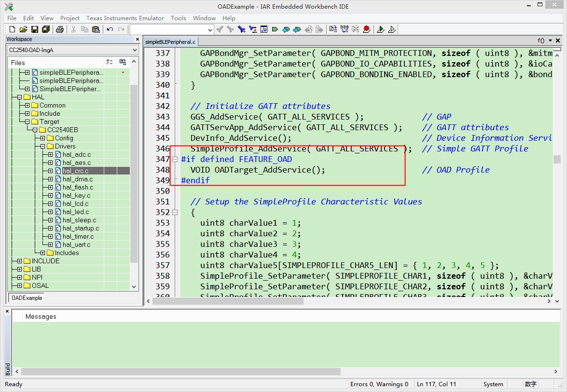Viewport: 567px width, 392px height.
Task: Save the current file with the floppy icon
Action: pos(34,29)
